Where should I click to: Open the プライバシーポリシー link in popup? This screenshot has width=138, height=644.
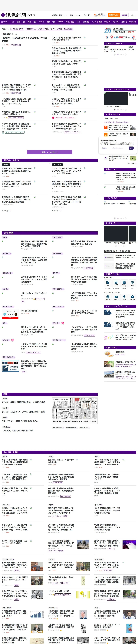point(117,148)
